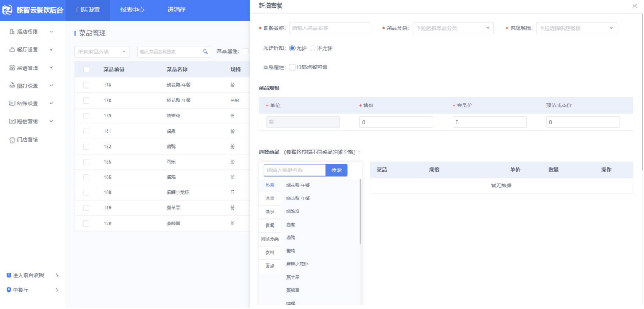This screenshot has height=309, width=644.
Task: Click the product name search box in 选择商品
Action: [295, 170]
